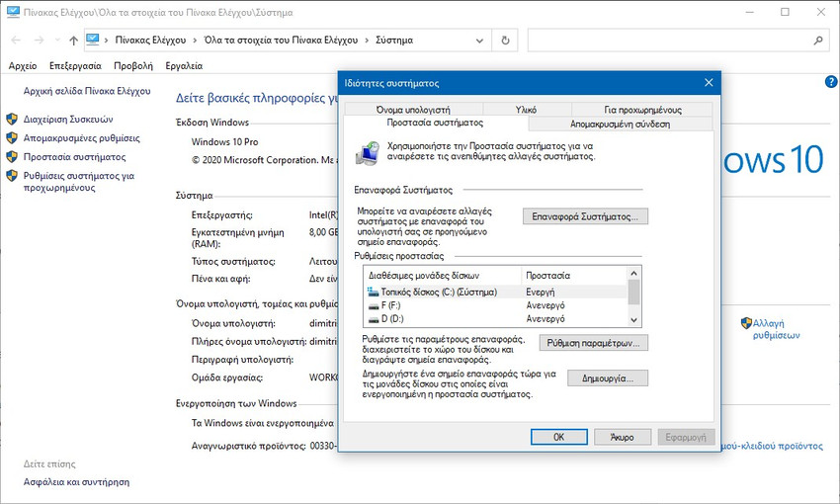Select the D (D:) drive row

coord(495,318)
